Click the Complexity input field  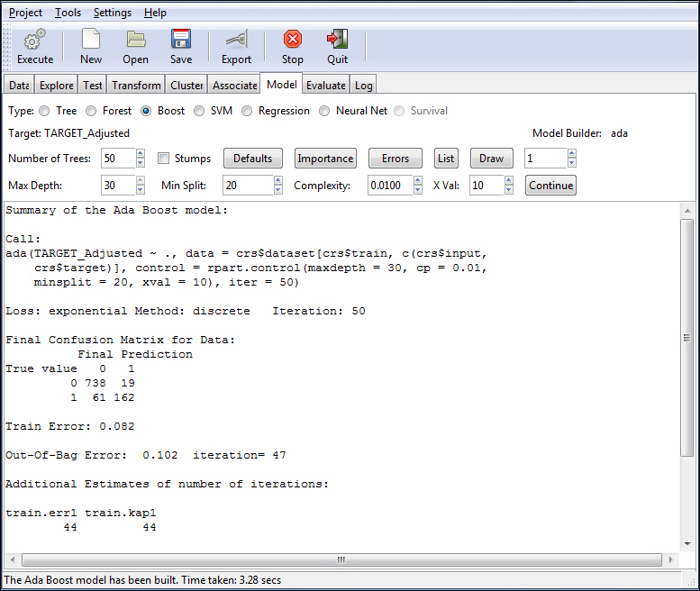[x=390, y=186]
